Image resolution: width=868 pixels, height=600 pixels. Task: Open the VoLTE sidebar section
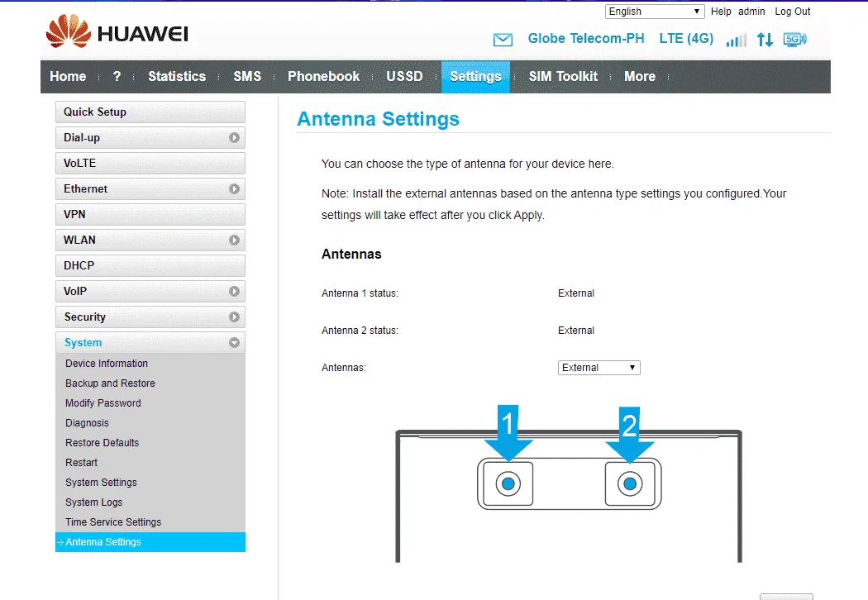150,164
